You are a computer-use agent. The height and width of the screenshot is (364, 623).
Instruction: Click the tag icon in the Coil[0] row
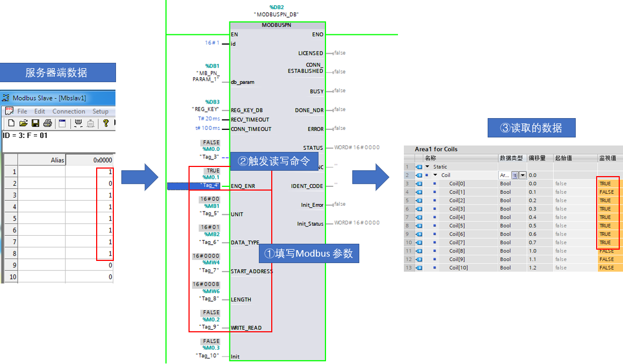(x=419, y=184)
